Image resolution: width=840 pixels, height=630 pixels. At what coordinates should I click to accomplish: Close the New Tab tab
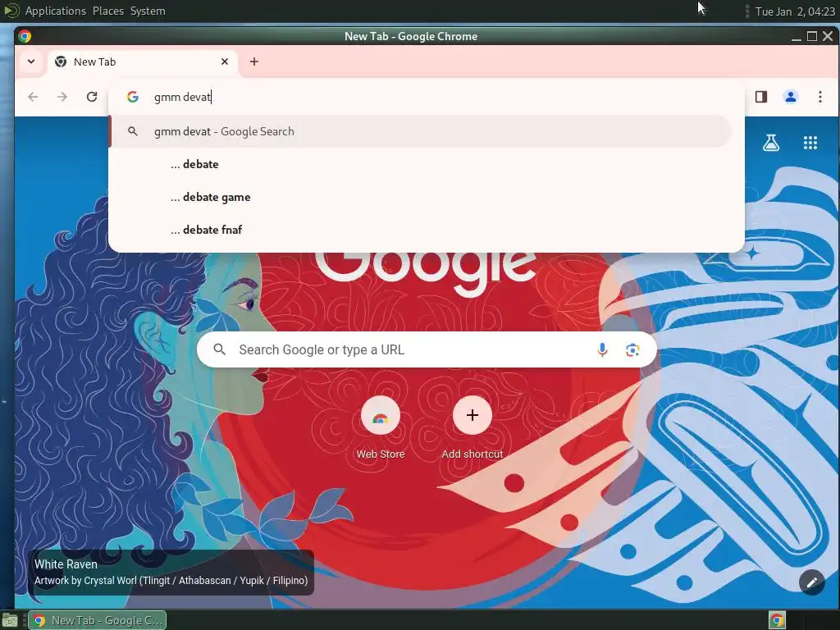click(x=225, y=62)
